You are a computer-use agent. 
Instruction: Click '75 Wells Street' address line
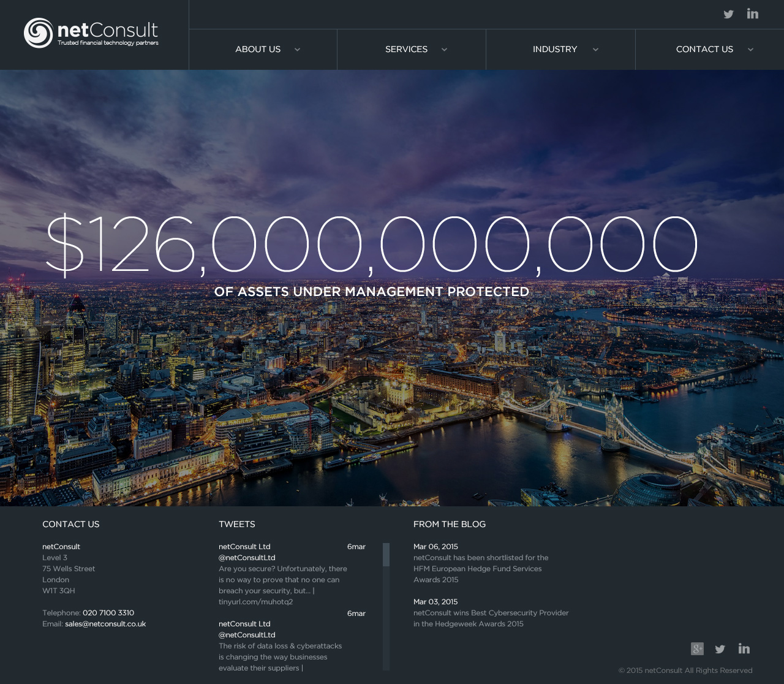[x=69, y=569]
